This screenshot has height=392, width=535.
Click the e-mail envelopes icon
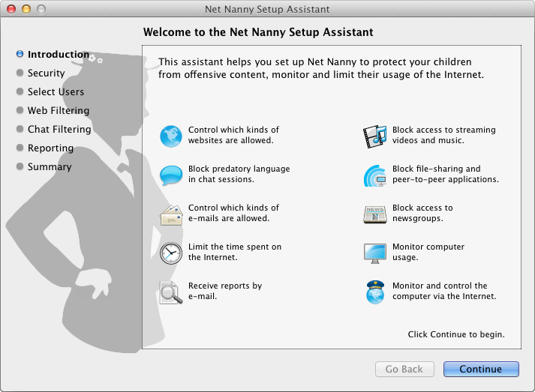[171, 215]
